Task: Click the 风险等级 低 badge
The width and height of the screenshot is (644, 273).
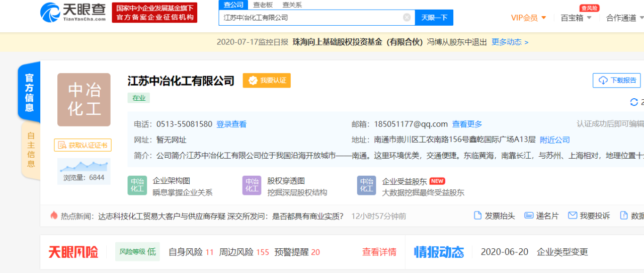Action: point(137,252)
